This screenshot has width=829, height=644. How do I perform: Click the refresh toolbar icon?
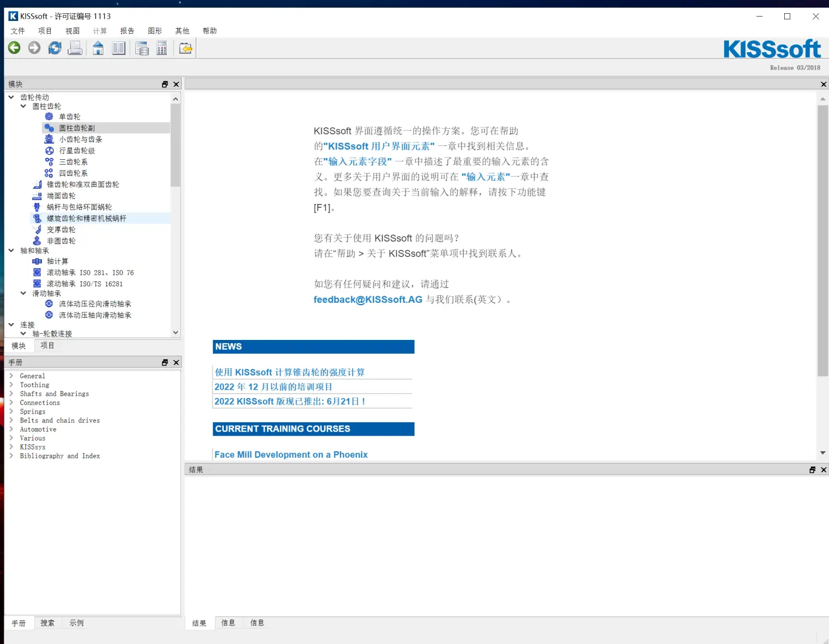(x=55, y=48)
